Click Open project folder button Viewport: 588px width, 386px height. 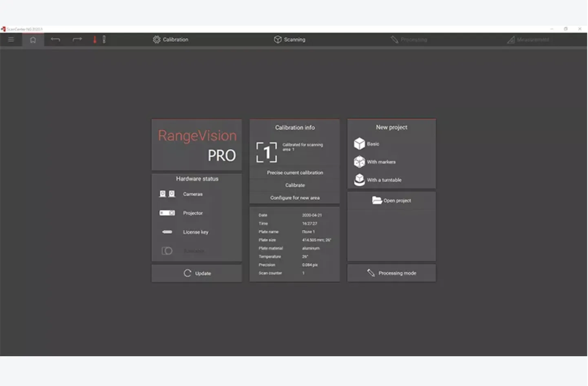point(391,200)
